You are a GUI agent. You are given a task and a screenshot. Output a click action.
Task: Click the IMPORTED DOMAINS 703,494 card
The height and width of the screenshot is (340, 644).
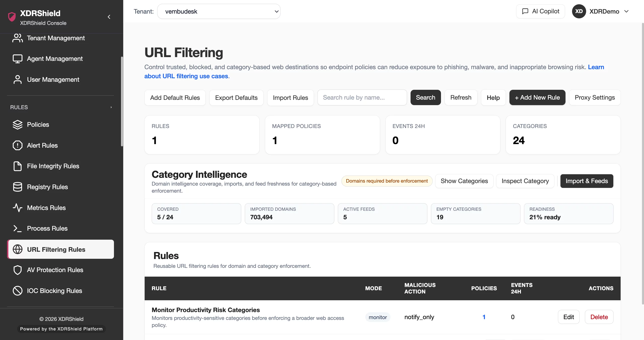tap(289, 214)
